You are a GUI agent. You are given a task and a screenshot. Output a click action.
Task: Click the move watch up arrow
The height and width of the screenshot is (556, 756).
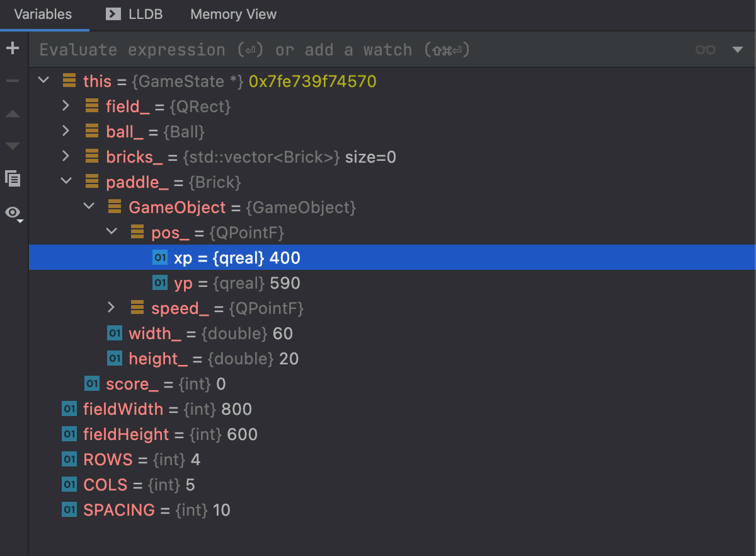13,114
